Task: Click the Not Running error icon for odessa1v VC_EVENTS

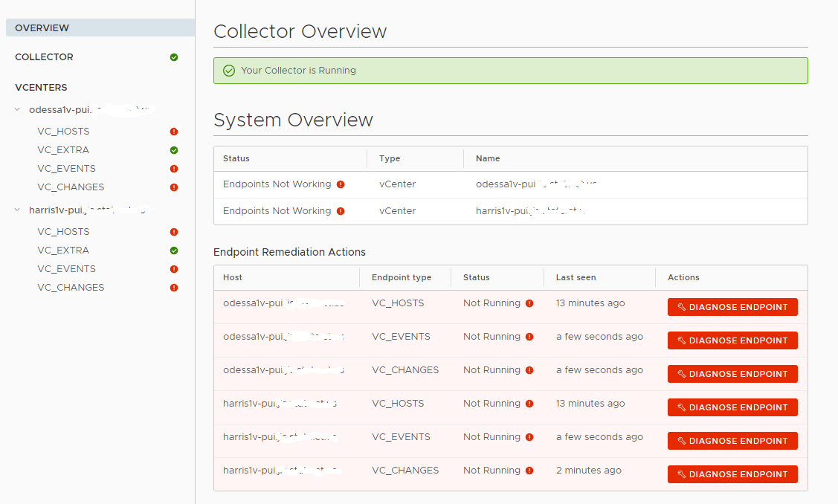Action: coord(528,337)
